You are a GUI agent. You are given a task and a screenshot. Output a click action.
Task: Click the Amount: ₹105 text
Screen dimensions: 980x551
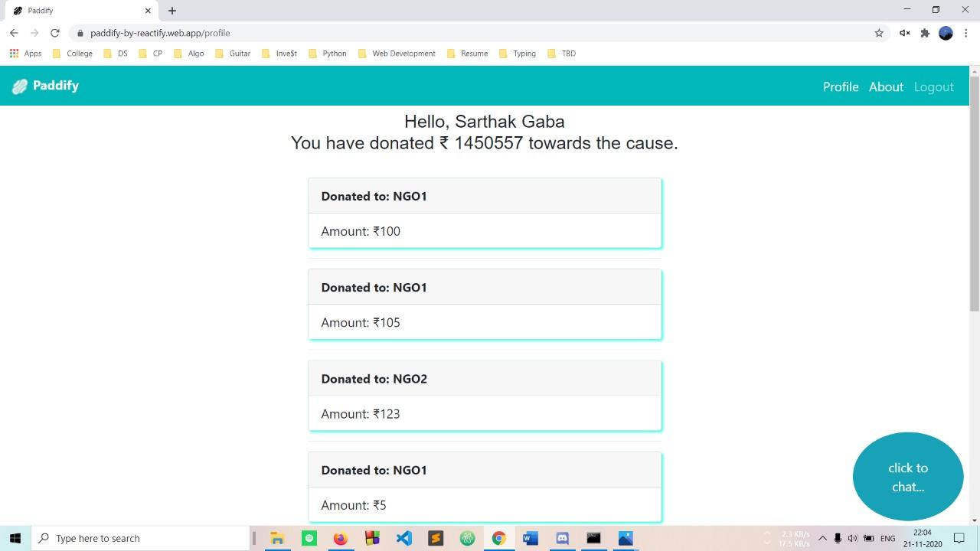coord(361,322)
